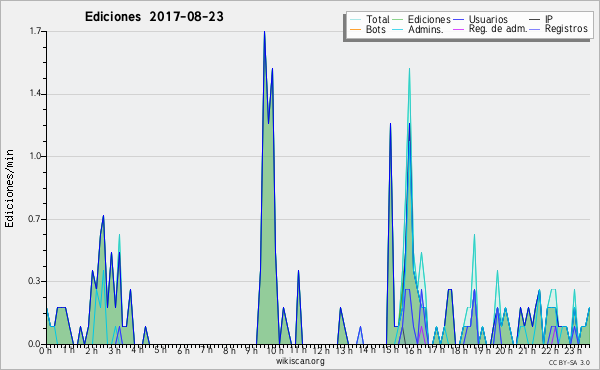Click the 0.0 y-axis value
Screen dimensions: 600x370
(x=35, y=344)
